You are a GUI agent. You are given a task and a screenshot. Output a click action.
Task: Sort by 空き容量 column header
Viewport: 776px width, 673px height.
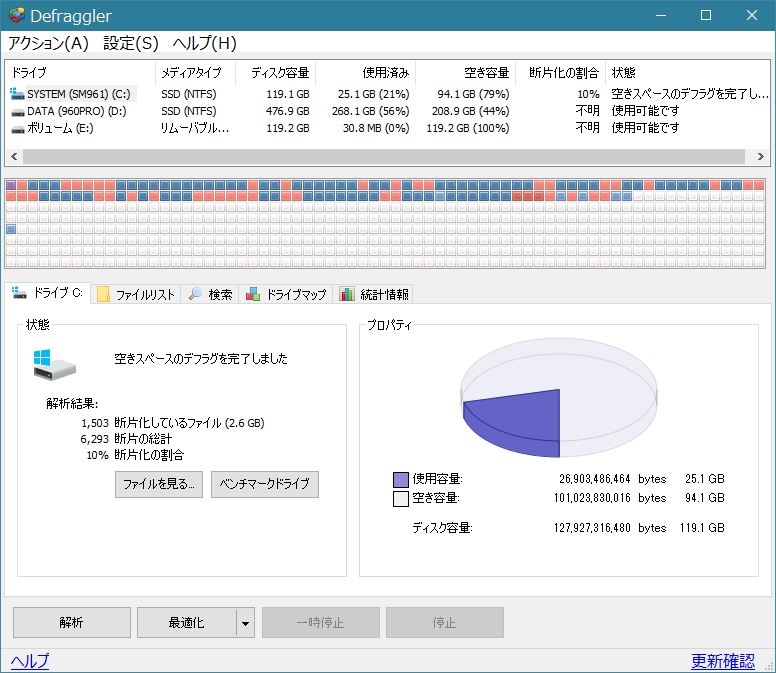click(466, 73)
